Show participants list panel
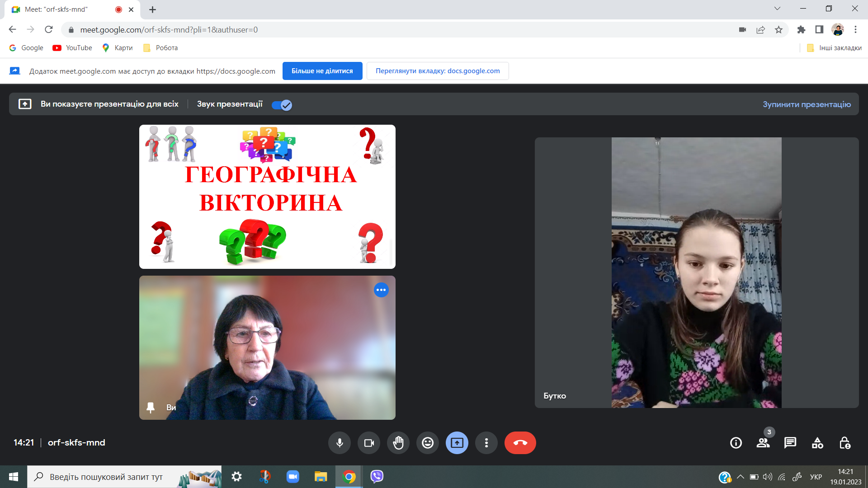Viewport: 868px width, 488px height. tap(763, 443)
